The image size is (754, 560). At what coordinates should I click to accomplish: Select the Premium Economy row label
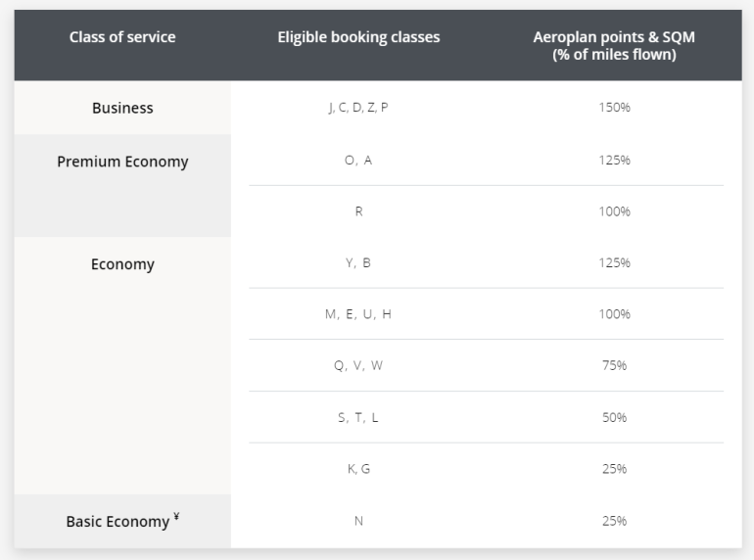tap(122, 162)
